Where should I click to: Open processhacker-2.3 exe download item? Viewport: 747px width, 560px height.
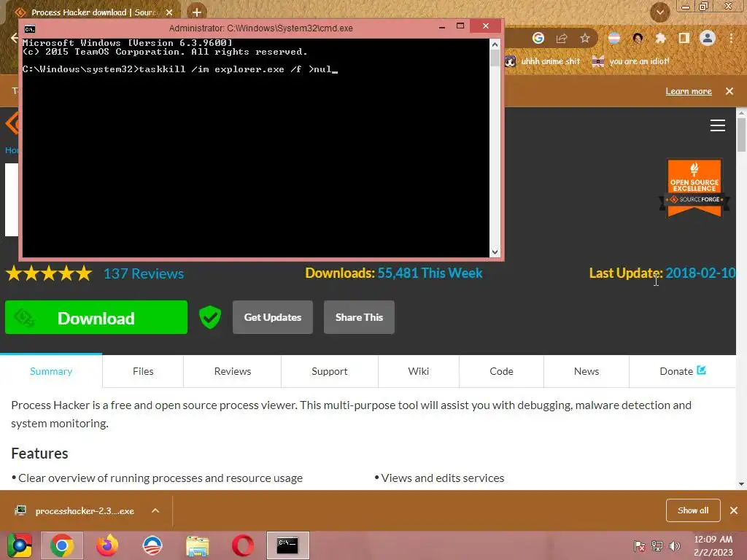coord(74,511)
